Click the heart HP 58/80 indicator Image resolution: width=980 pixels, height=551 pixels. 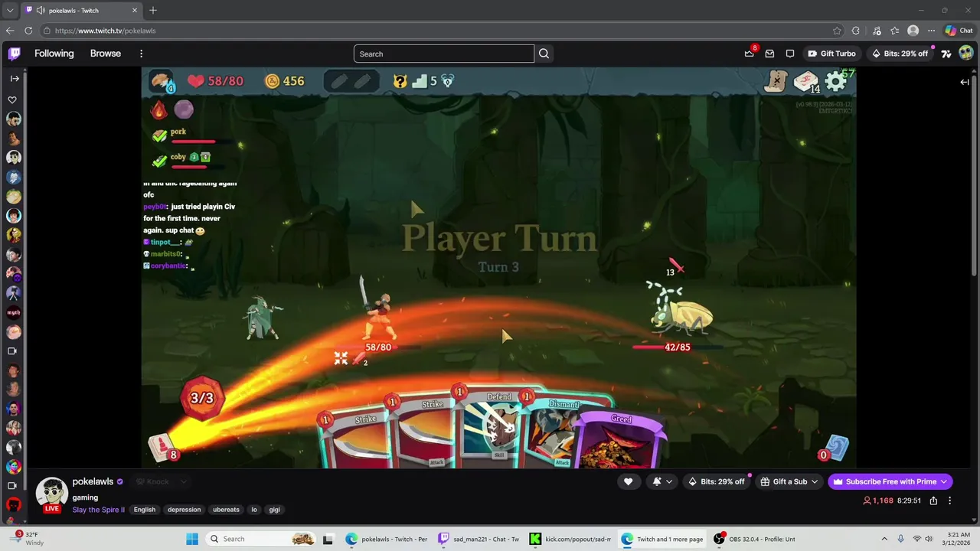coord(215,81)
